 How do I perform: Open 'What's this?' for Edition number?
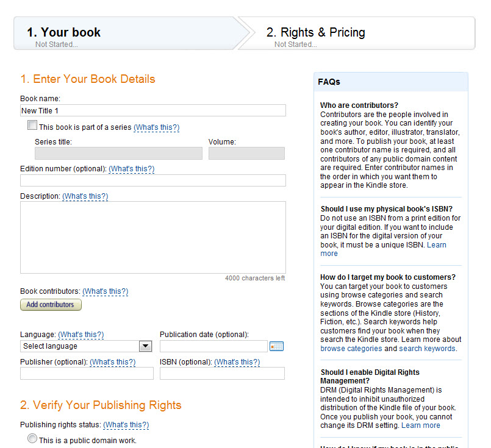click(x=132, y=169)
